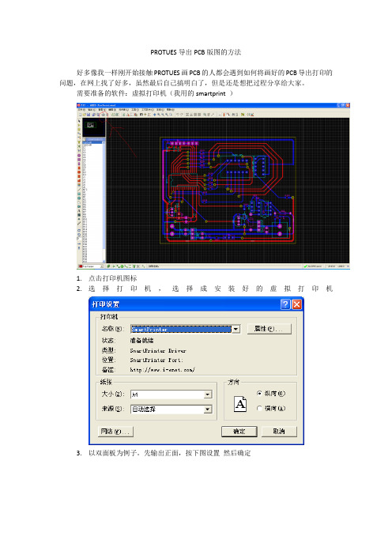Image resolution: width=392 pixels, height=555 pixels.
Task: Select the 2D text tool
Action: pyautogui.click(x=79, y=210)
